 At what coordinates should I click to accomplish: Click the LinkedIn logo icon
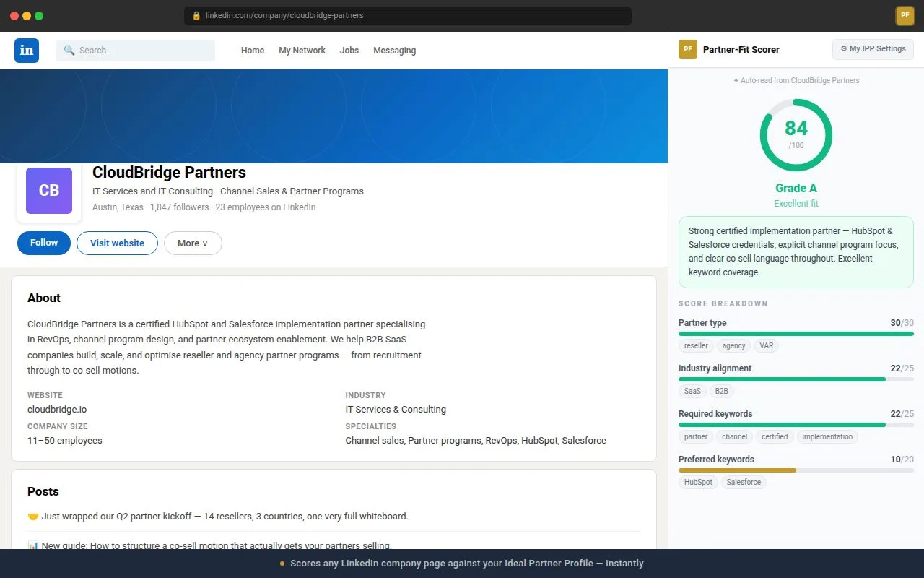(x=27, y=51)
